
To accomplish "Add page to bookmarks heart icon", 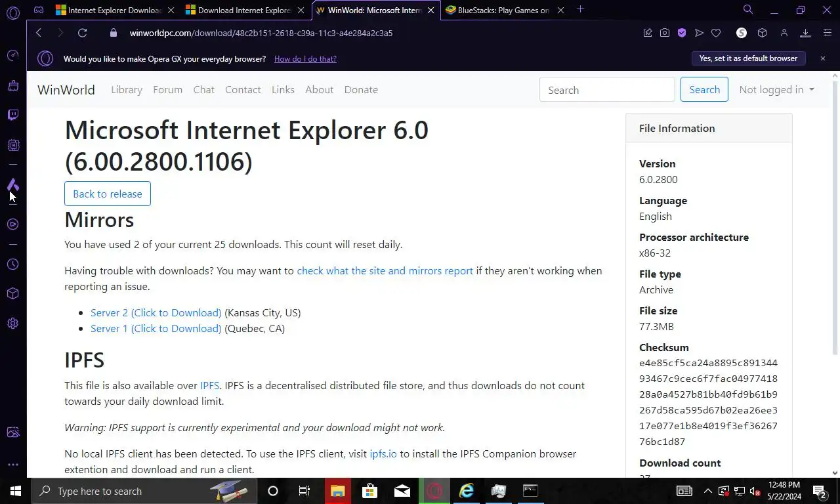I will pyautogui.click(x=716, y=33).
